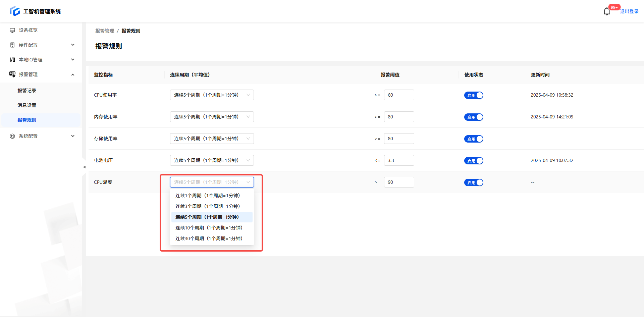Open the notification bell icon
Viewport: 644px width, 317px height.
pyautogui.click(x=606, y=12)
